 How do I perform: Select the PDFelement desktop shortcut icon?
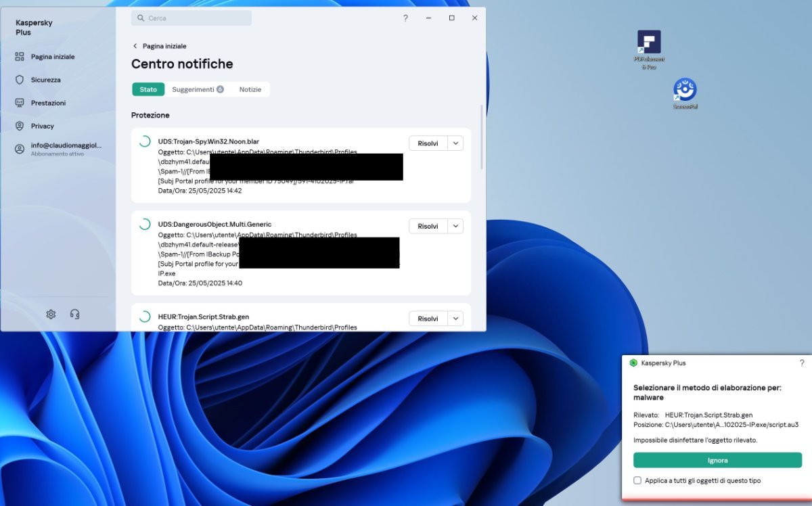coord(649,49)
